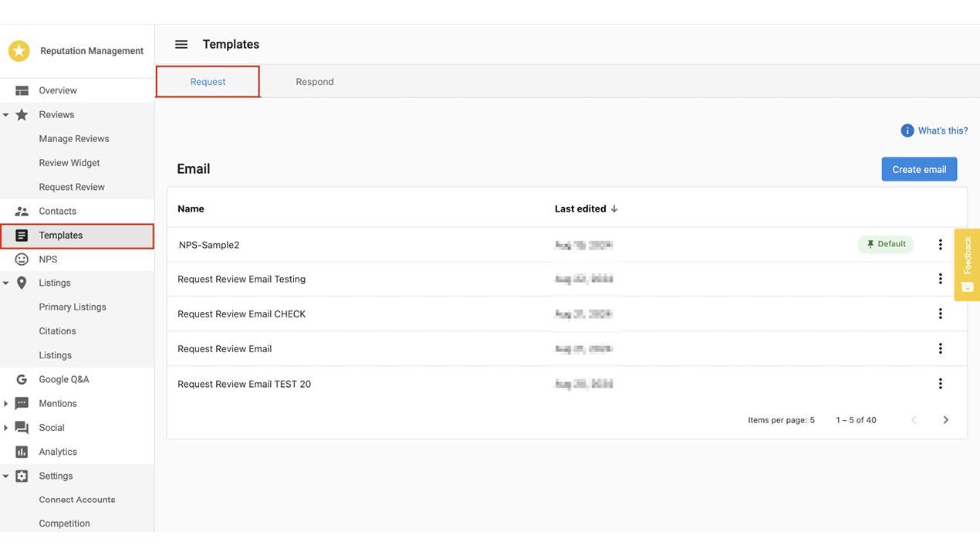Click the Google Q&A icon in the sidebar
Screen dimensions: 980x556
pos(22,379)
